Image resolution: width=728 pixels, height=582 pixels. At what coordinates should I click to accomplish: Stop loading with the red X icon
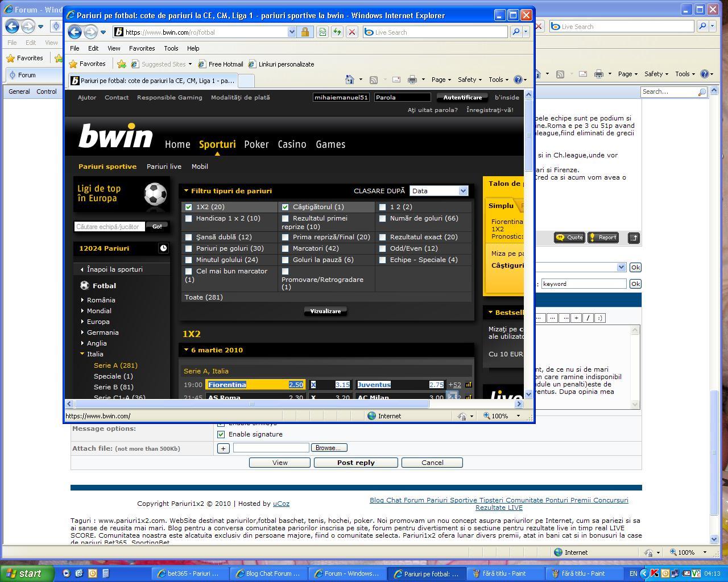(351, 32)
